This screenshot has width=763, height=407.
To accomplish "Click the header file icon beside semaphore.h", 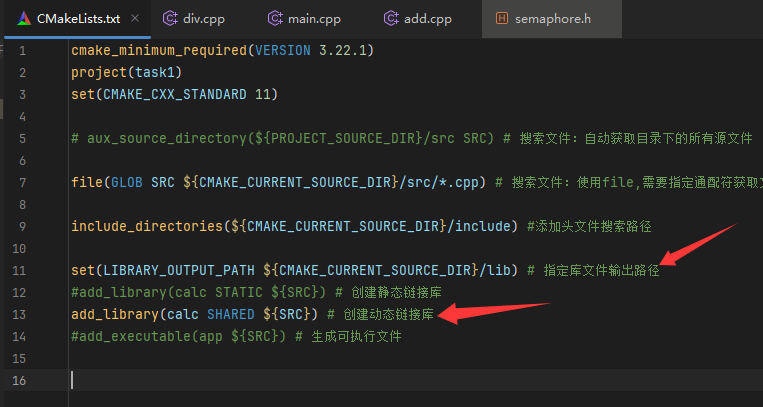I will 502,18.
